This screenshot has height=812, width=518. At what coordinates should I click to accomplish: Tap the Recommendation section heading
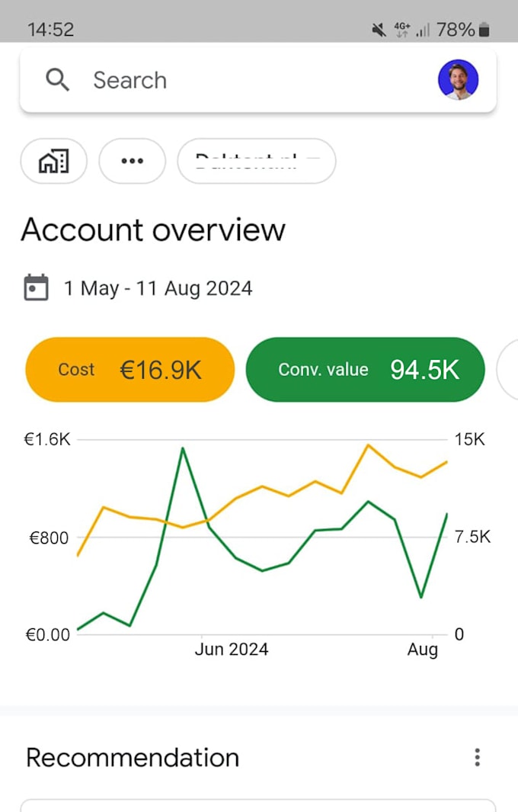pyautogui.click(x=133, y=757)
